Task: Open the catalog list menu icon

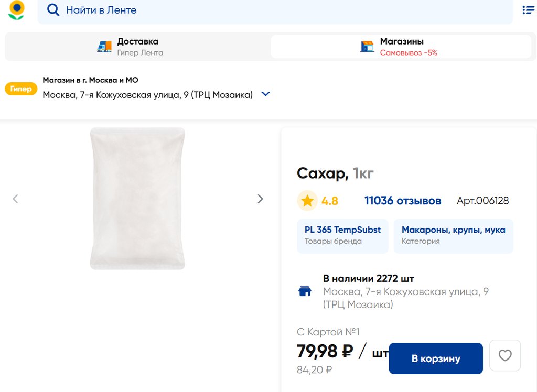Action: [x=528, y=10]
